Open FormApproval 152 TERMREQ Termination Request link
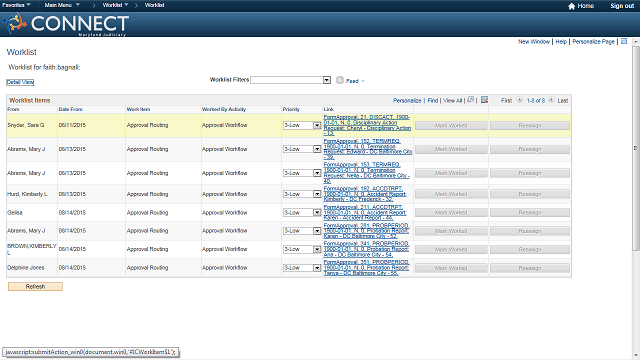This screenshot has width=640, height=360. [368, 149]
